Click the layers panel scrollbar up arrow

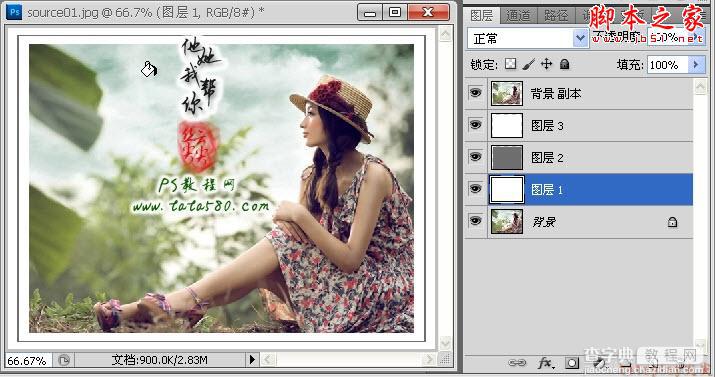[700, 86]
